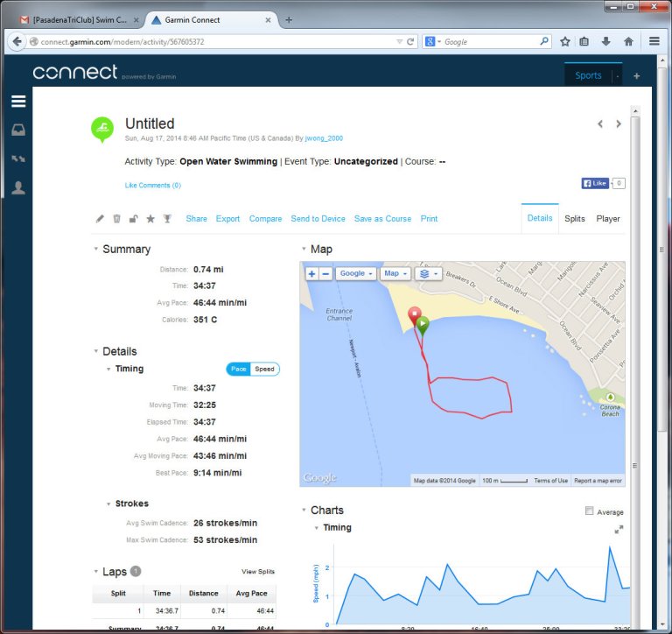This screenshot has height=634, width=672.
Task: Open the hamburger sidebar menu
Action: coord(18,102)
